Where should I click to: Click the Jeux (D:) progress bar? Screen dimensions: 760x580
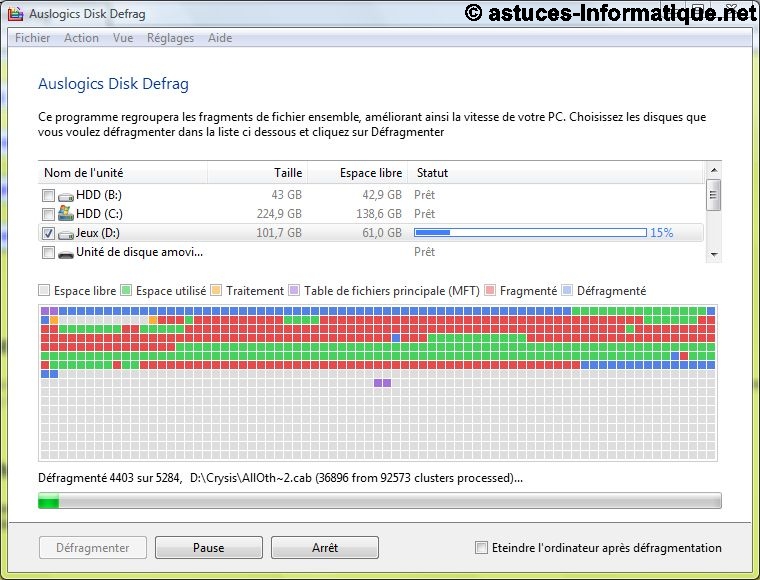pos(530,233)
